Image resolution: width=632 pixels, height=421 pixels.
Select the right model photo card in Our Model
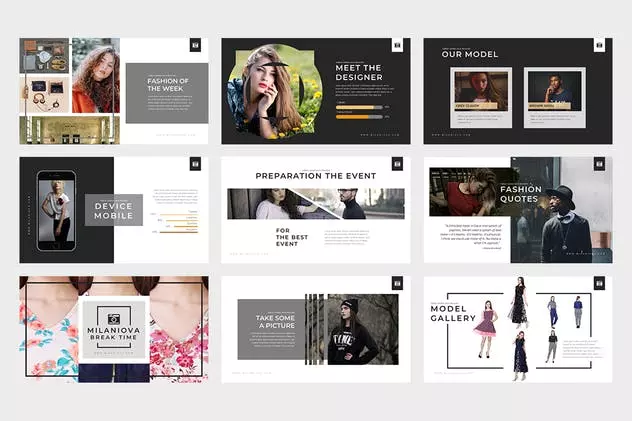tap(555, 97)
